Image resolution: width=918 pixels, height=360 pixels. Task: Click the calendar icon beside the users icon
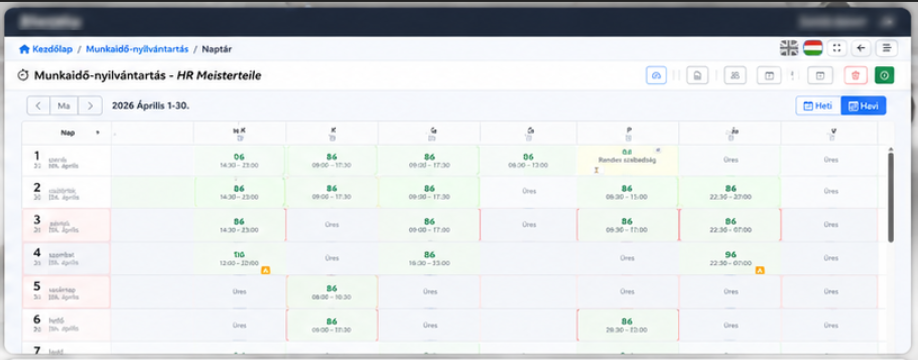point(769,76)
